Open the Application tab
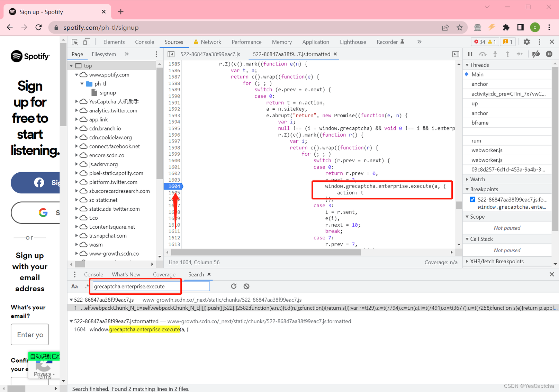The width and height of the screenshot is (559, 392). click(316, 42)
